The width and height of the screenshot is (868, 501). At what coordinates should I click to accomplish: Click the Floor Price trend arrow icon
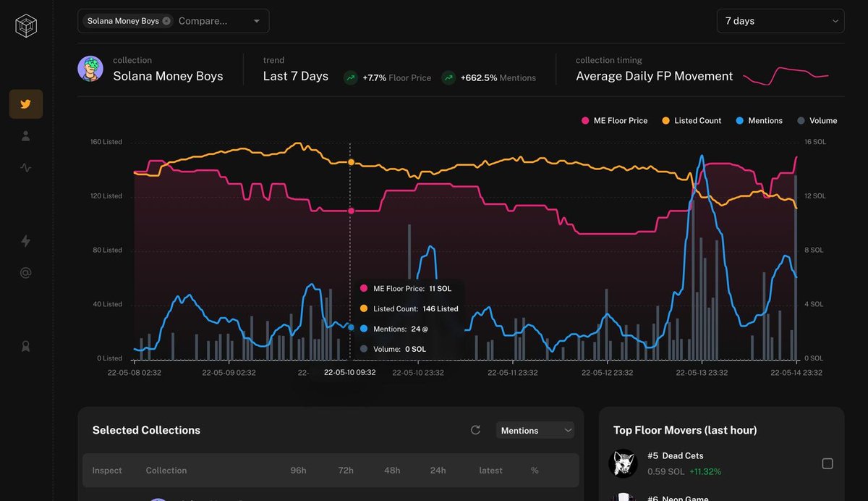point(351,77)
